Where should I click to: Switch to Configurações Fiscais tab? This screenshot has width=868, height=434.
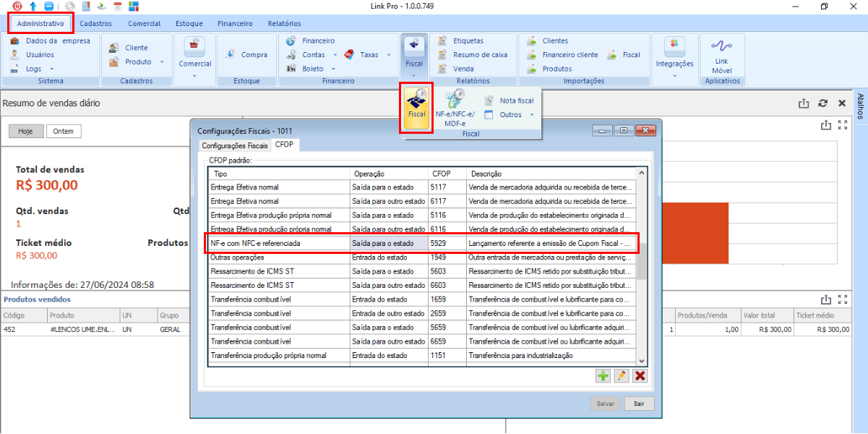point(234,145)
